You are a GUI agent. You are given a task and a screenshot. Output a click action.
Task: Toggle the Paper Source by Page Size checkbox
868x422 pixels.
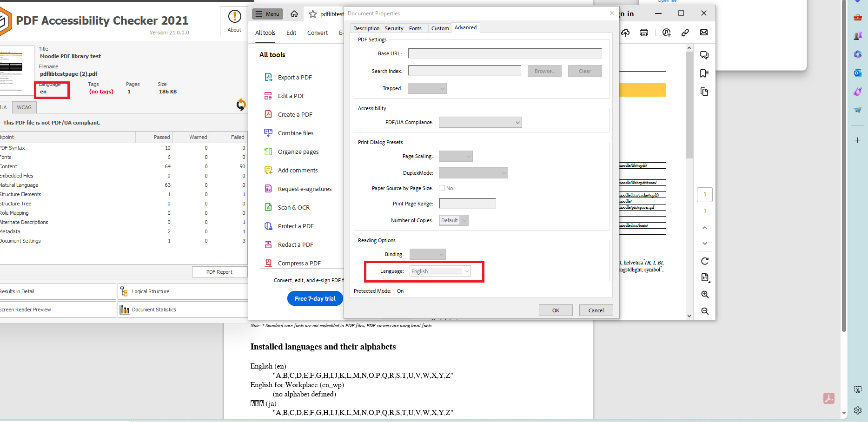(442, 188)
